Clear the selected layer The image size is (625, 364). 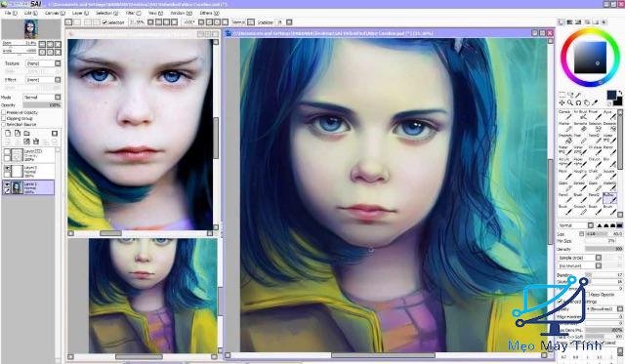tap(26, 142)
